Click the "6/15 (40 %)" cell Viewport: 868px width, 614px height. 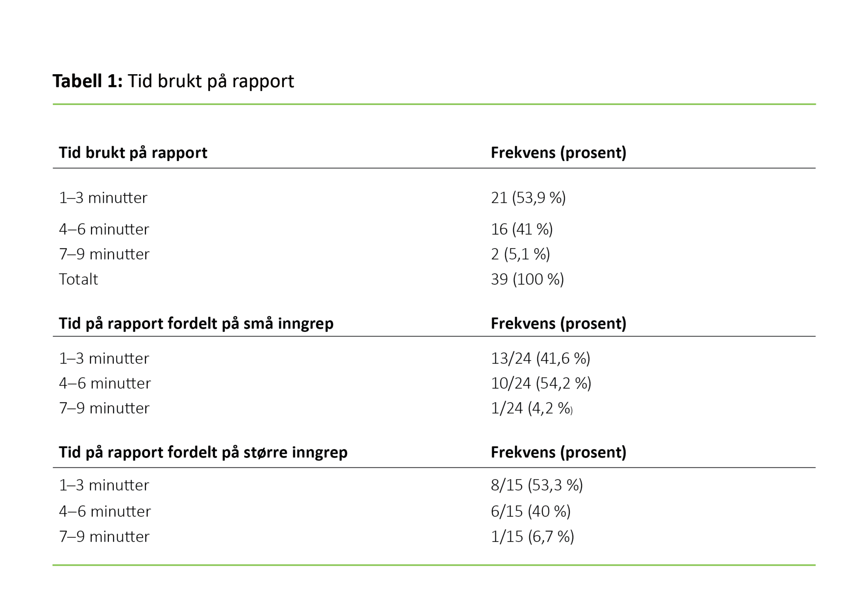tap(530, 511)
